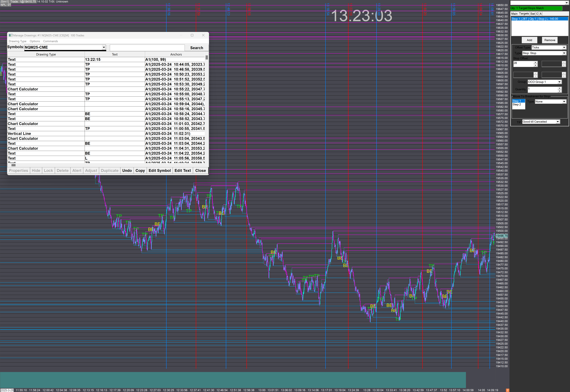Image resolution: width=570 pixels, height=392 pixels.
Task: Maximize the Manage Drawings window
Action: (192, 35)
